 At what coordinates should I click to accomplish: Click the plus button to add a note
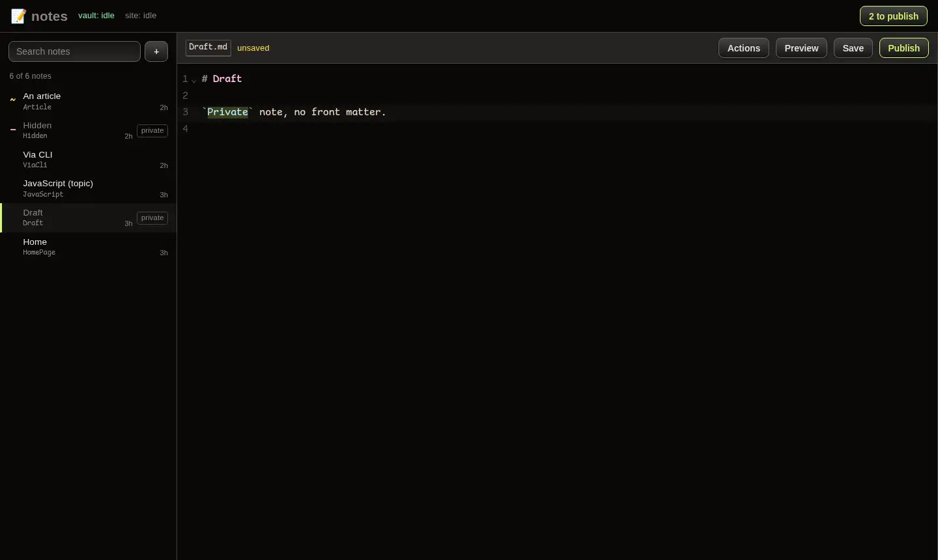click(156, 51)
